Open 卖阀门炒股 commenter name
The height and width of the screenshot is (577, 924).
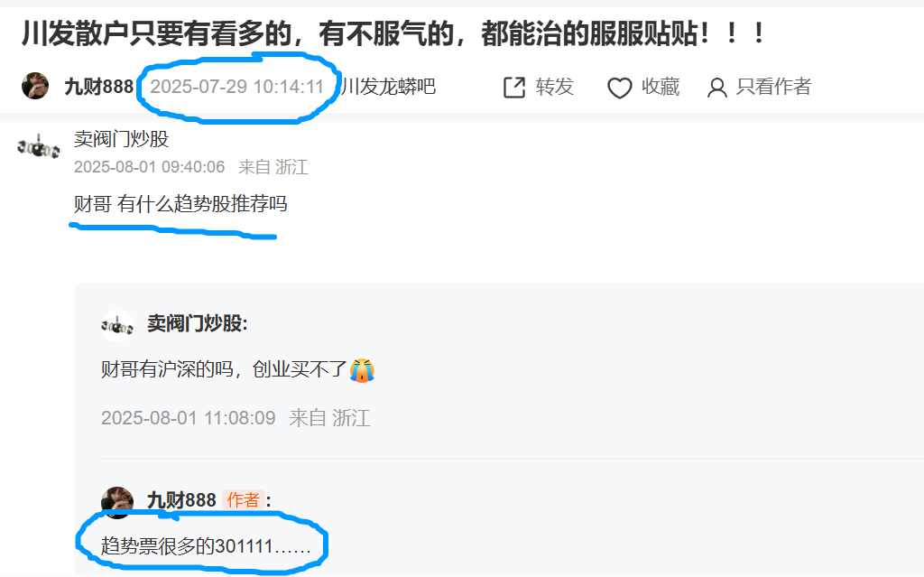pyautogui.click(x=122, y=139)
